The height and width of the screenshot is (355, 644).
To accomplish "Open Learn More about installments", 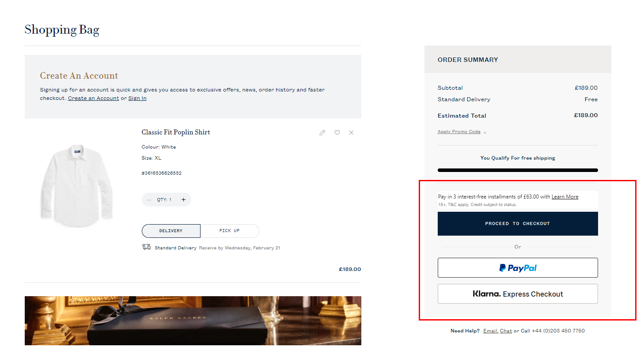I will (x=565, y=197).
